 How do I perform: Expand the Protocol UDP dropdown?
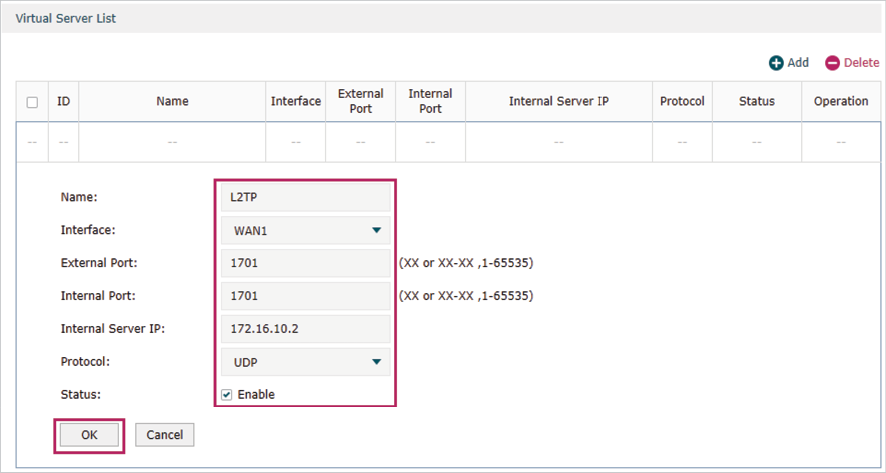(x=305, y=362)
